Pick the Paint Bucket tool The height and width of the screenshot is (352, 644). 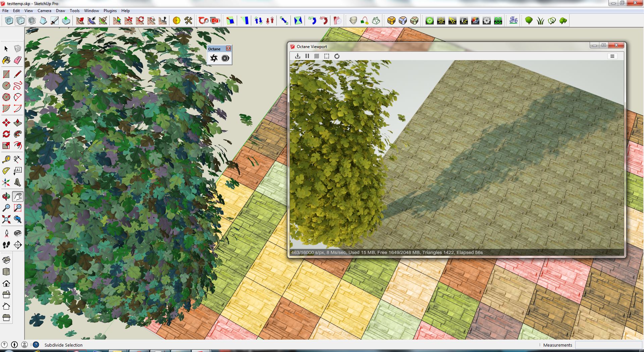6,60
